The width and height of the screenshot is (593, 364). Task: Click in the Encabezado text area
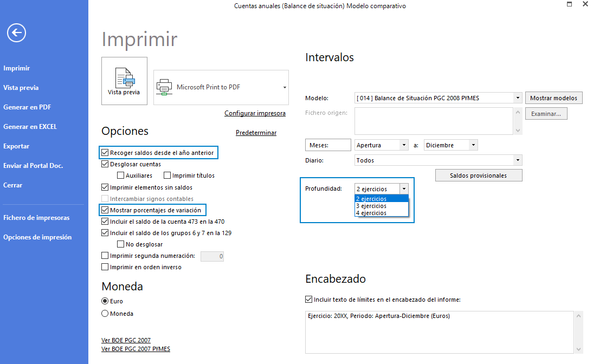439,332
